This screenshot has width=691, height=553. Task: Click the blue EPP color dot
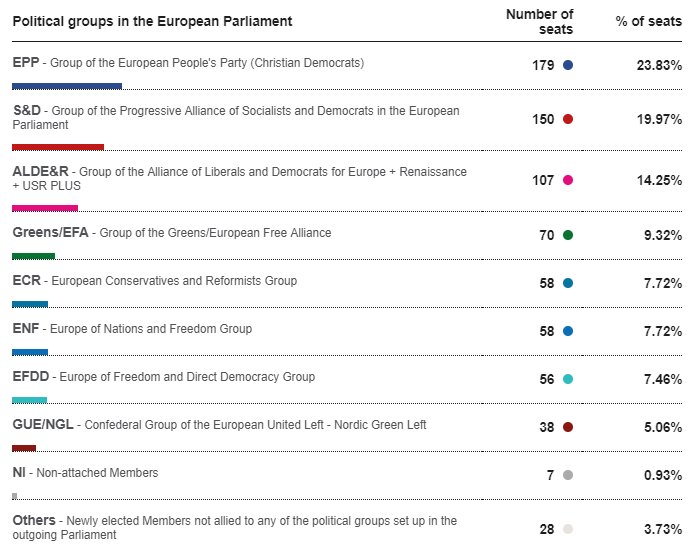(568, 65)
